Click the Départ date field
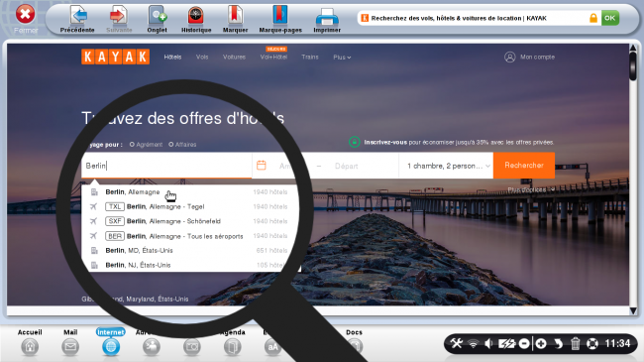 click(x=346, y=166)
